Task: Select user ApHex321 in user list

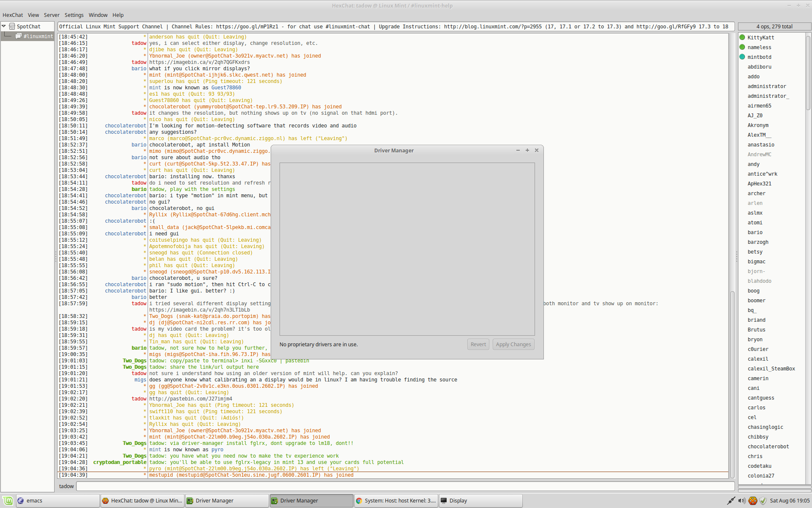Action: [759, 183]
